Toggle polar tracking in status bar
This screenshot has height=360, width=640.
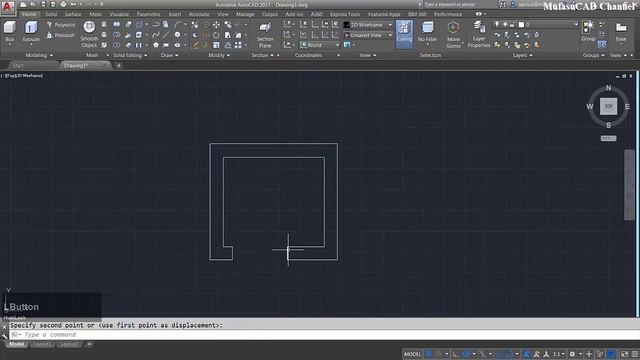[466, 354]
